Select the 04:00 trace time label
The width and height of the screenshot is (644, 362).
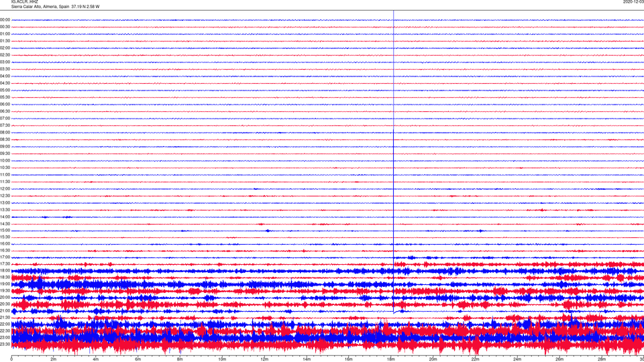[x=5, y=76]
